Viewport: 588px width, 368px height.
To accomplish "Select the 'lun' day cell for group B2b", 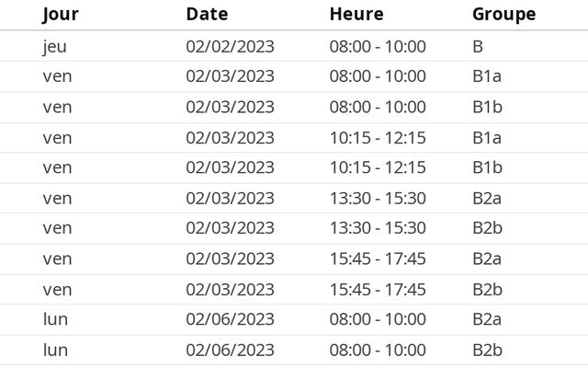I will tap(55, 350).
